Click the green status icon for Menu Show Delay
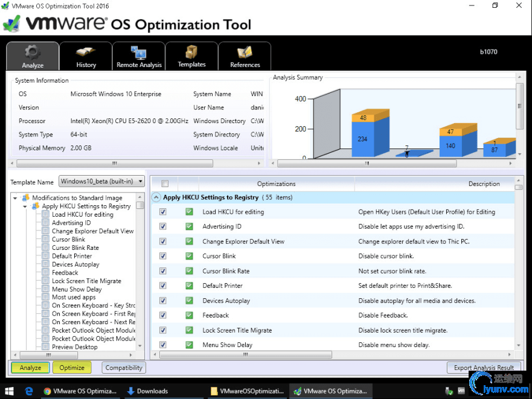The width and height of the screenshot is (532, 399). [x=189, y=345]
